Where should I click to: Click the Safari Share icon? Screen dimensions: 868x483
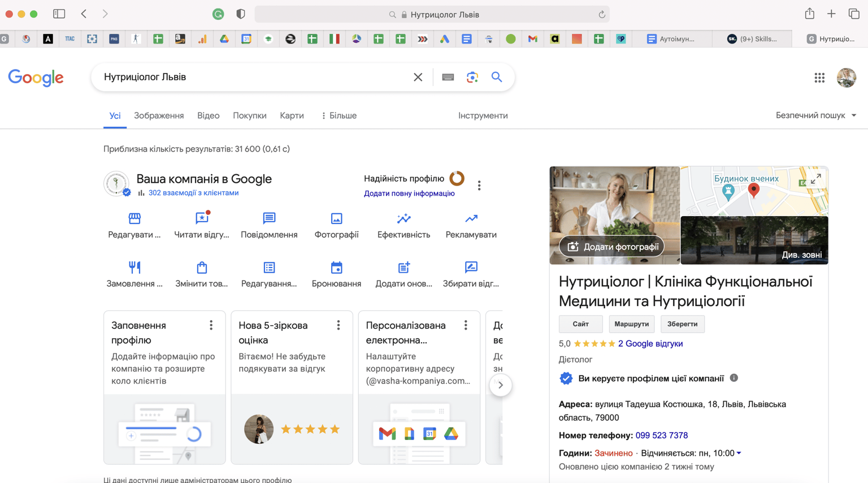pos(809,14)
